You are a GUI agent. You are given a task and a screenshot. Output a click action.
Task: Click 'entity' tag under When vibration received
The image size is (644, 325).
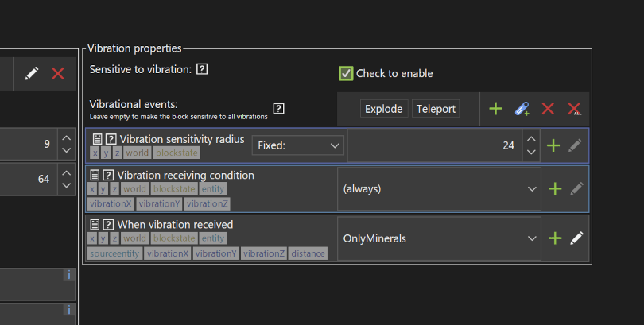tap(213, 238)
